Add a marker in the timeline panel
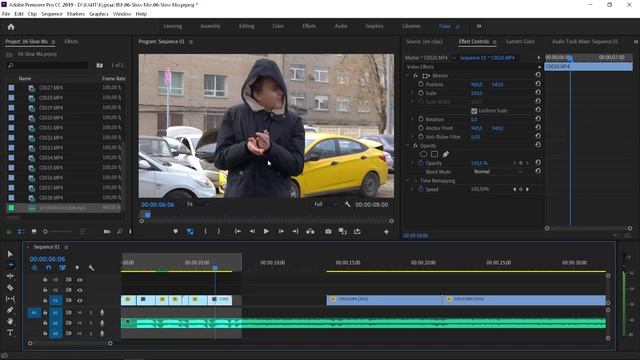 [77, 268]
